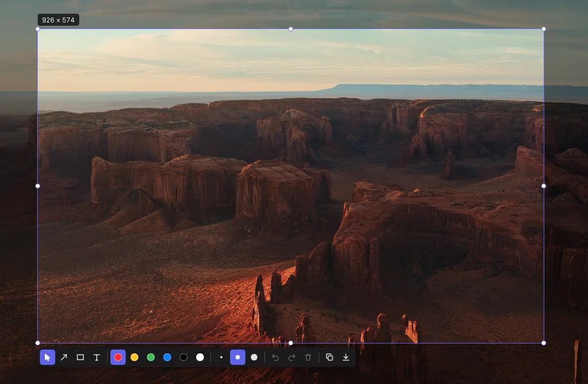Set annotation color to yellow
This screenshot has width=588, height=384.
[134, 357]
